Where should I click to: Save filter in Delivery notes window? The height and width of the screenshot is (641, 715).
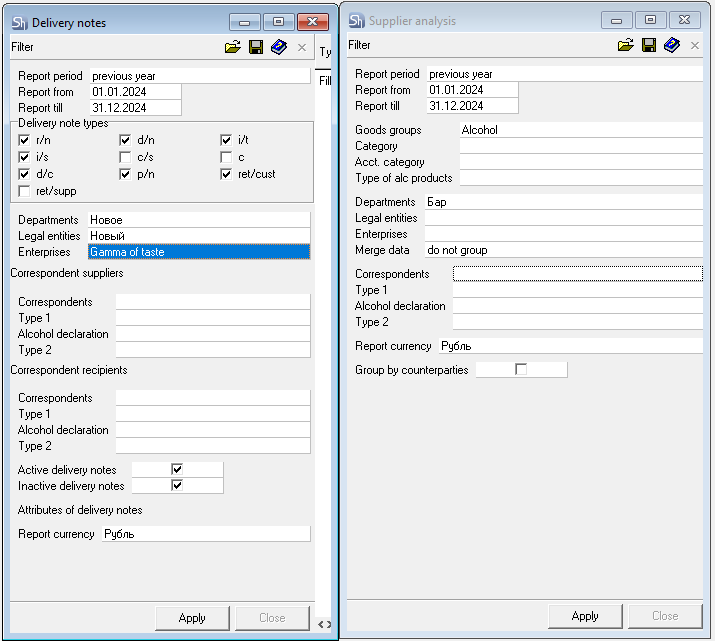point(256,46)
